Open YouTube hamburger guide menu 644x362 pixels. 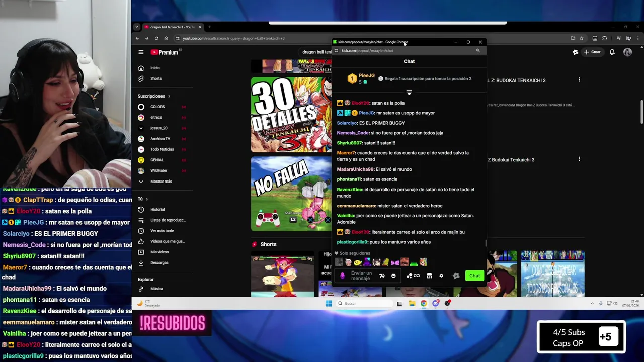[141, 52]
